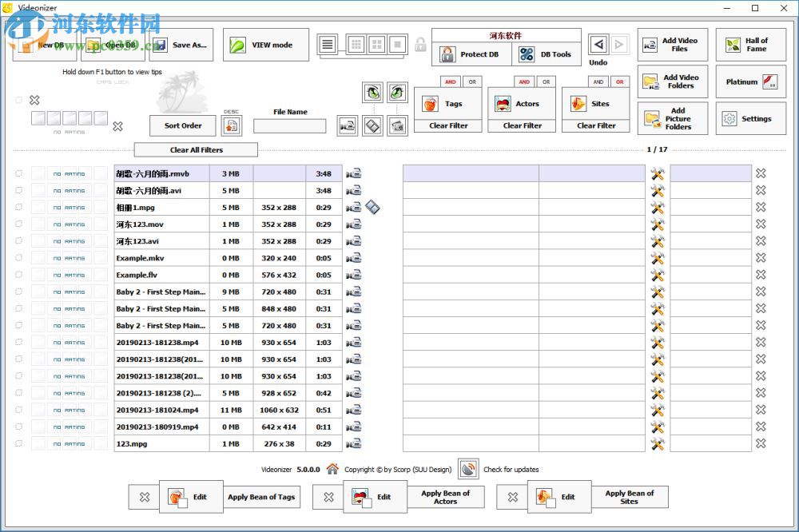
Task: Open DB Tools
Action: (527, 54)
